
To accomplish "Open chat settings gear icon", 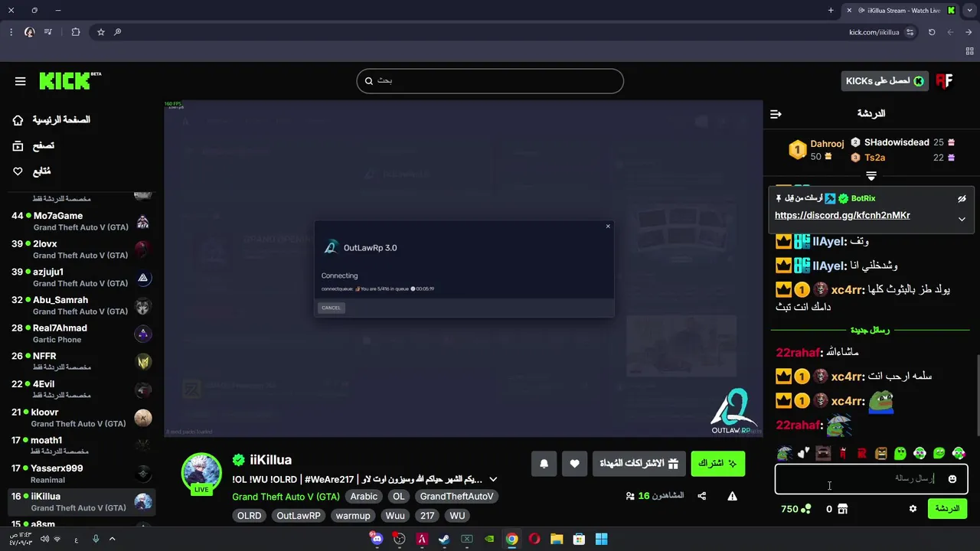I will (x=913, y=509).
